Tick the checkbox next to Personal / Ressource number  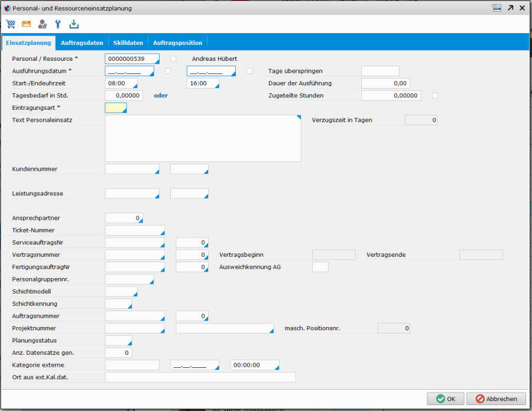point(173,58)
